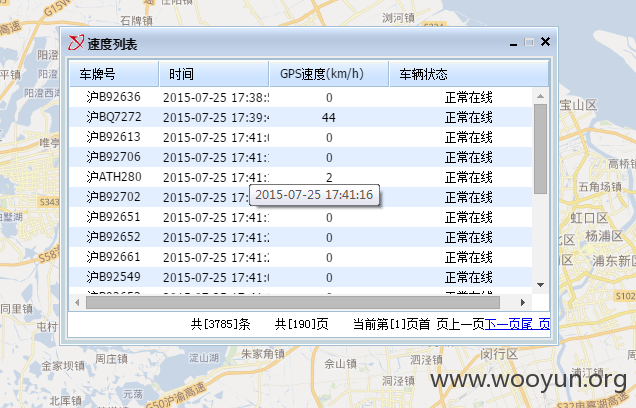
Task: Sort by 车牌号 column header
Action: pyautogui.click(x=114, y=74)
